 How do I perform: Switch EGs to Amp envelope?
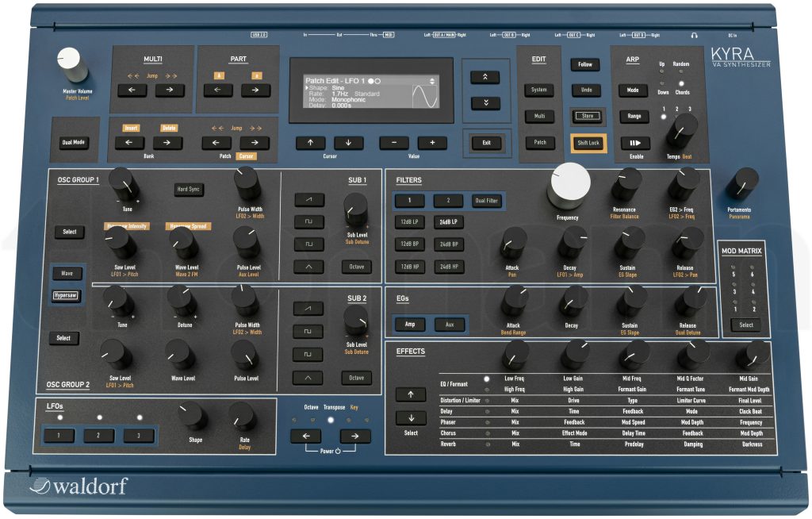[x=410, y=325]
